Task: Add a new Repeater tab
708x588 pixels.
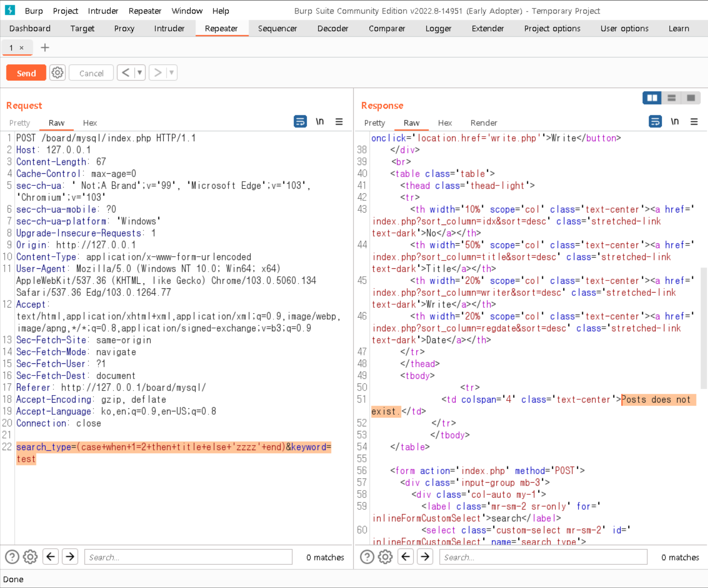Action: [45, 48]
